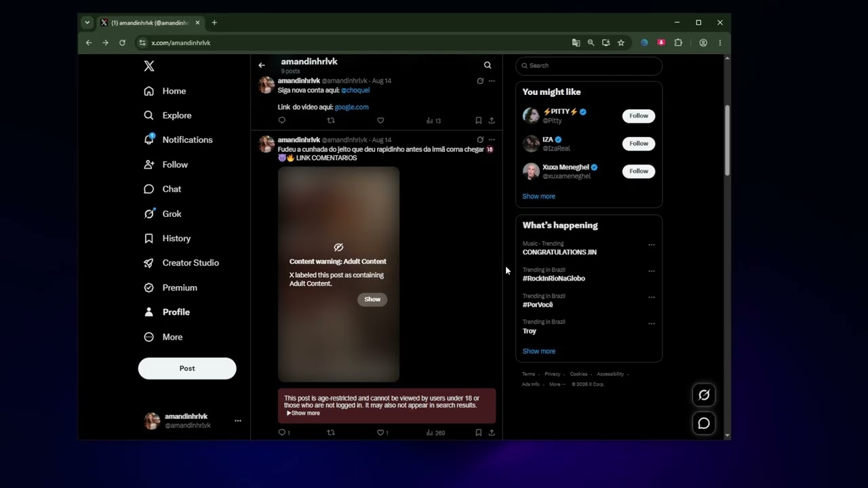The width and height of the screenshot is (868, 488).
Task: Open Creator Studio rocket icon
Action: (x=149, y=263)
